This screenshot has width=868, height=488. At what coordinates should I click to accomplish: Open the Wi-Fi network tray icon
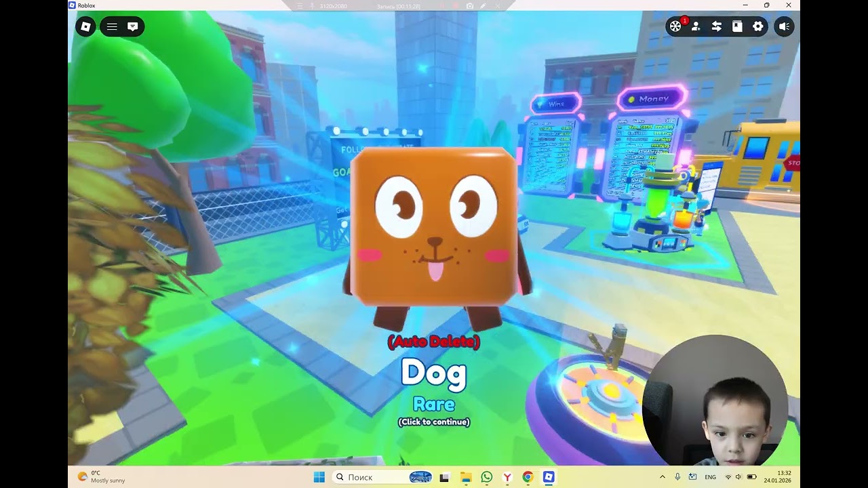(x=728, y=477)
